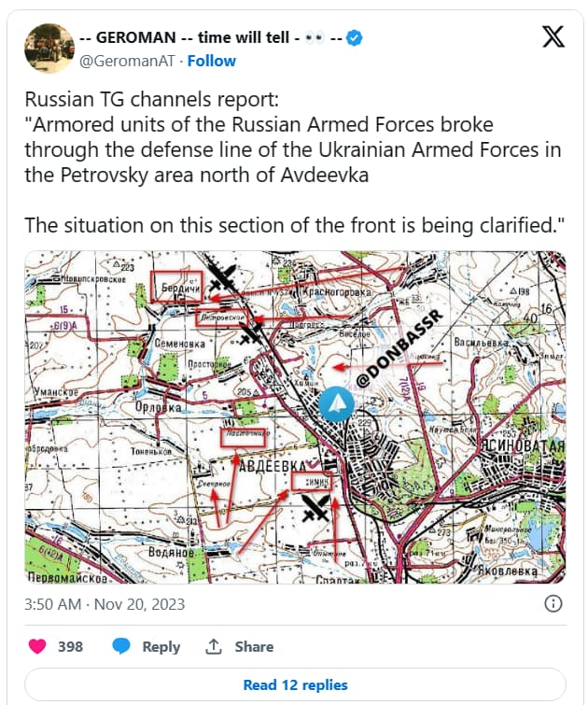Open the @GeromanAT handle link
Screen dimensions: 588x705
[x=127, y=61]
